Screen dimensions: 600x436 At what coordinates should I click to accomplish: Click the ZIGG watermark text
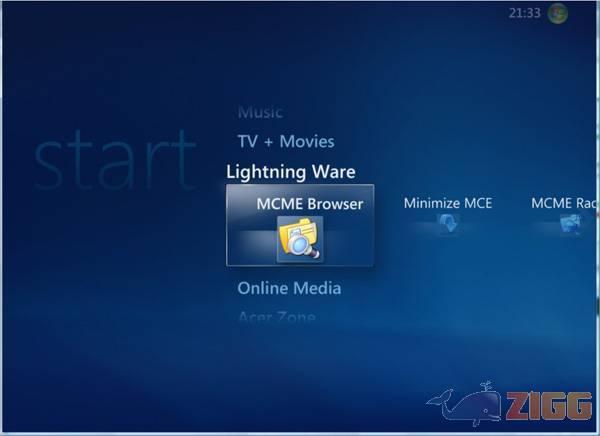[540, 409]
